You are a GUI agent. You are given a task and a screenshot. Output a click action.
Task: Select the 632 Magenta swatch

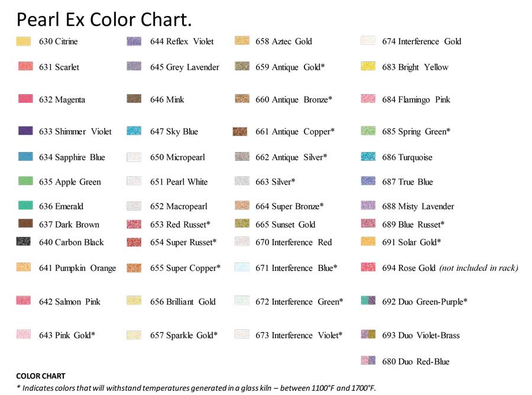pos(25,99)
